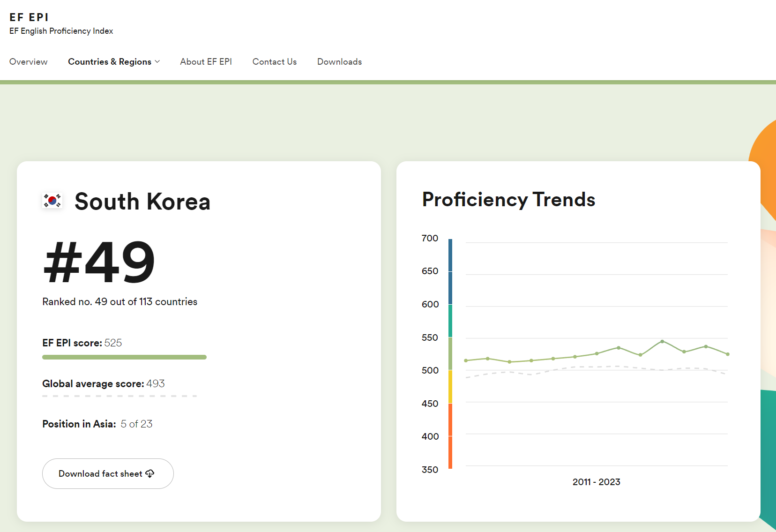
Task: Click the South Korea heading
Action: click(x=142, y=202)
